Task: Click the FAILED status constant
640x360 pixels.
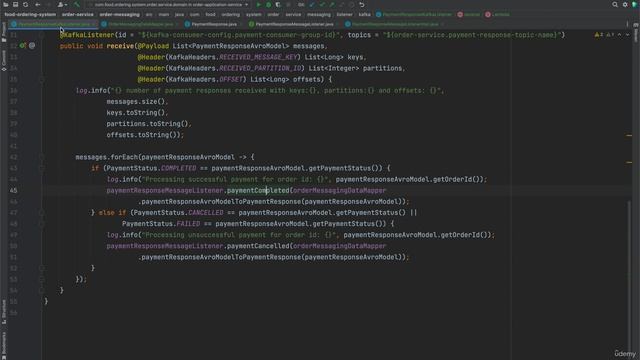Action: (x=188, y=224)
